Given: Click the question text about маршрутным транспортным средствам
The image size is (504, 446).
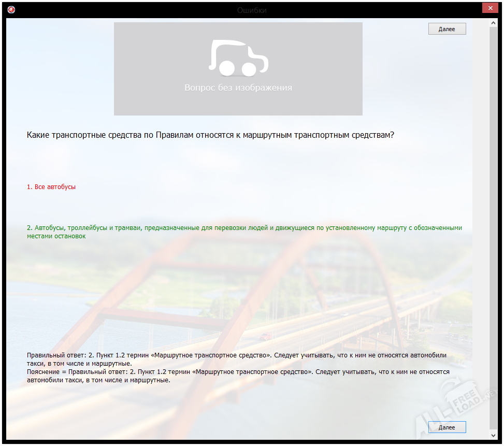Looking at the screenshot, I should pyautogui.click(x=210, y=135).
